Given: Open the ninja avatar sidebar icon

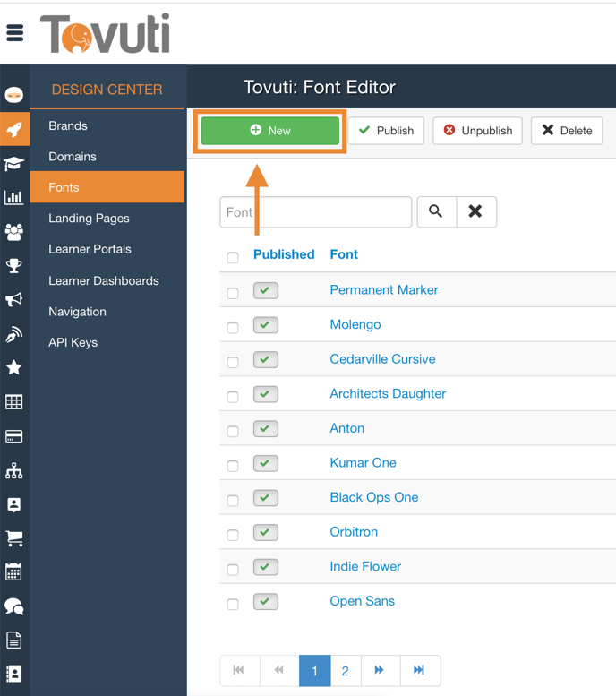Looking at the screenshot, I should coord(14,95).
